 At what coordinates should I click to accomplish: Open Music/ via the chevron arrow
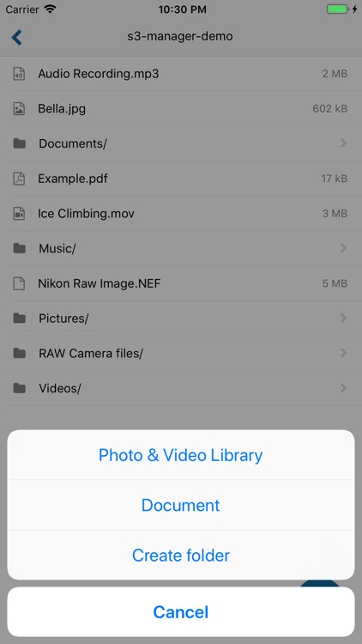[x=343, y=248]
